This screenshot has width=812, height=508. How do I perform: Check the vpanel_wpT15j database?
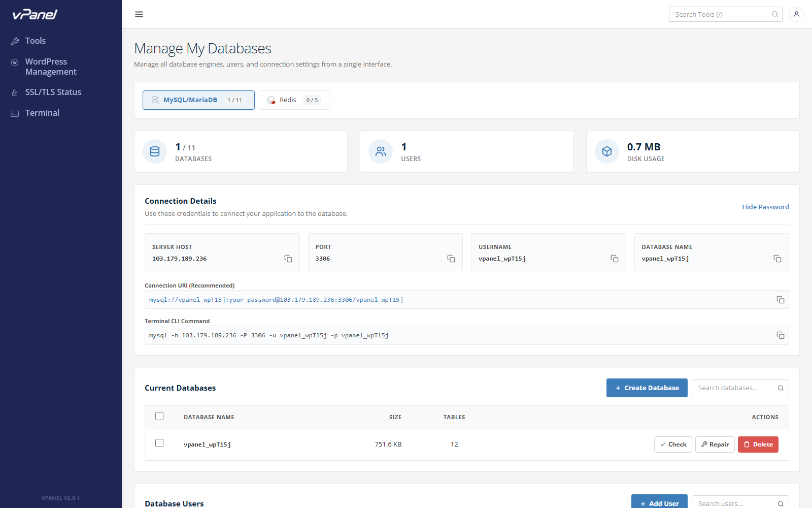[673, 444]
